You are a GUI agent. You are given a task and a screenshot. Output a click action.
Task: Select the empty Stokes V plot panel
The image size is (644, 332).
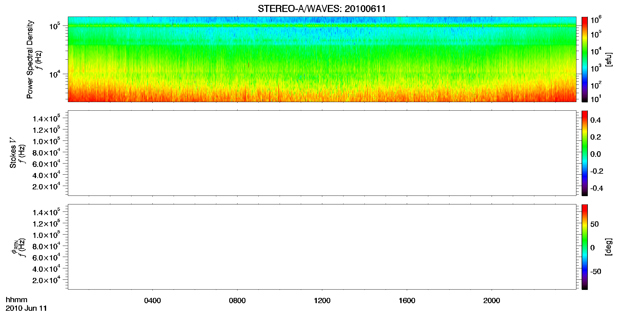(x=322, y=153)
